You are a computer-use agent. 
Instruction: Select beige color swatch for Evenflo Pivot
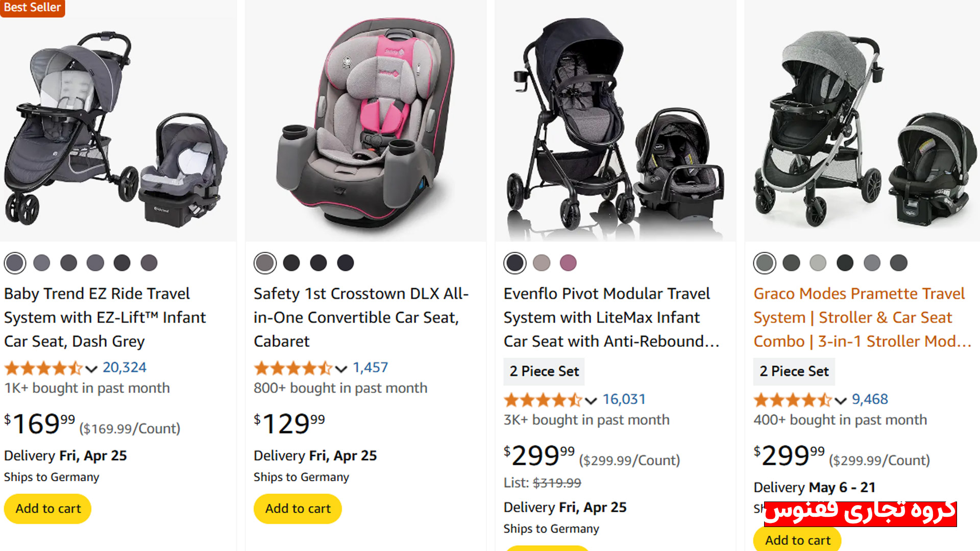[542, 263]
